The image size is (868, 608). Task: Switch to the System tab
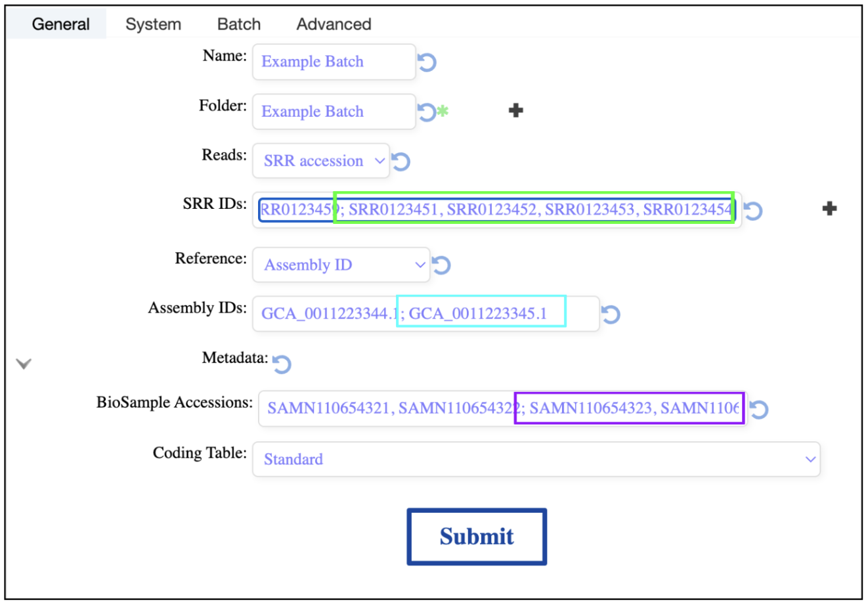(153, 24)
